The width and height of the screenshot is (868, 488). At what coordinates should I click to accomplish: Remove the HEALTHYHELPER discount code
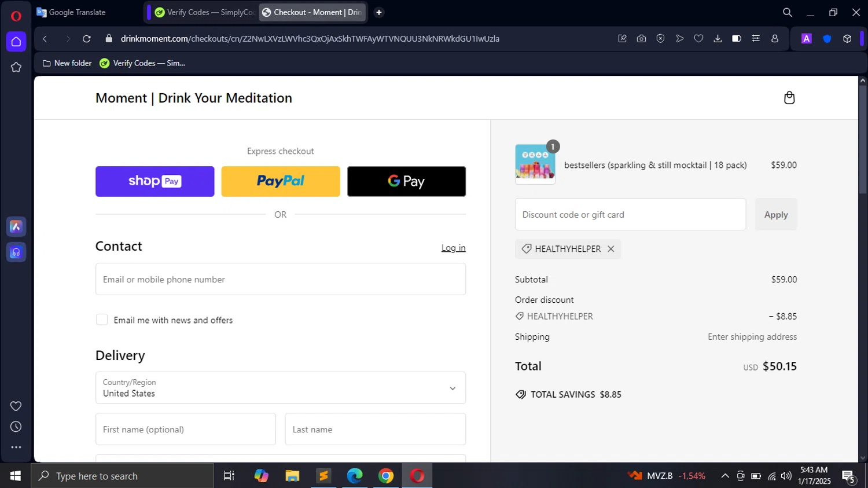coord(611,249)
